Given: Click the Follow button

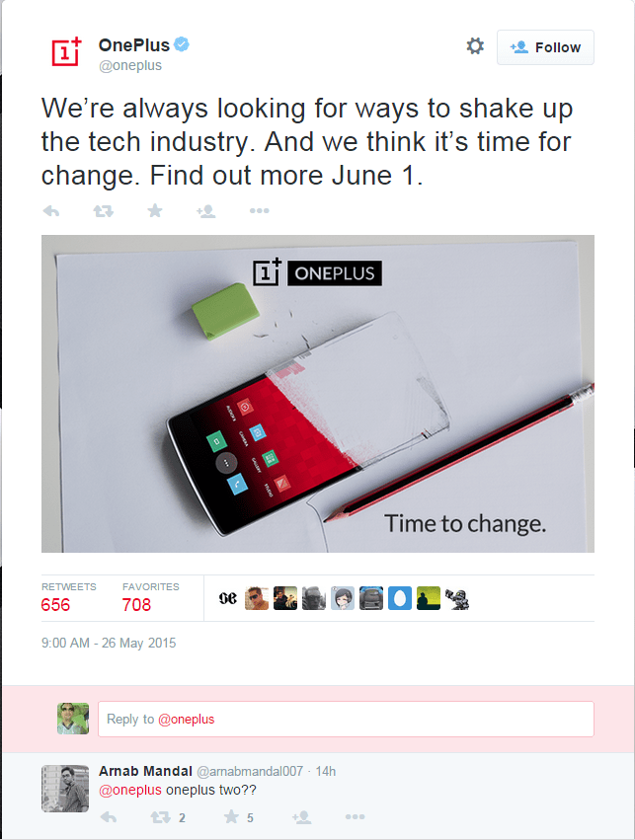Looking at the screenshot, I should pyautogui.click(x=545, y=47).
